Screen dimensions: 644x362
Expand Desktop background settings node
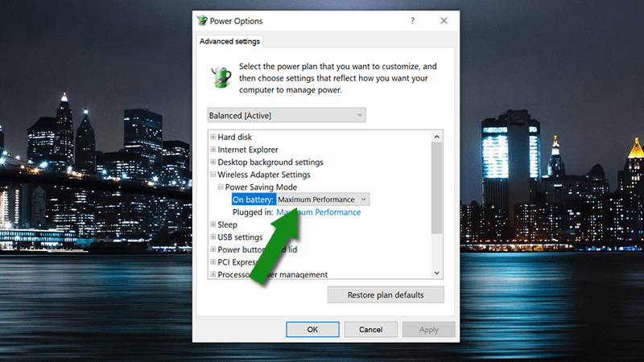(213, 162)
